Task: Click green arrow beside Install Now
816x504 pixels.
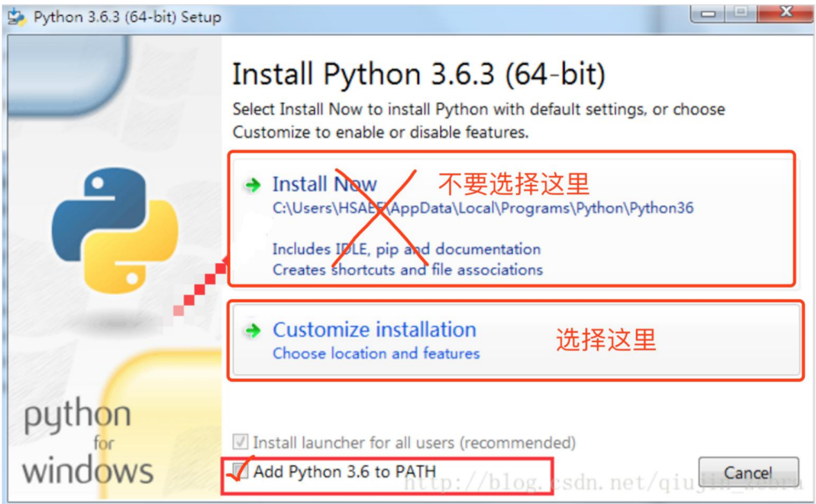Action: coord(253,185)
